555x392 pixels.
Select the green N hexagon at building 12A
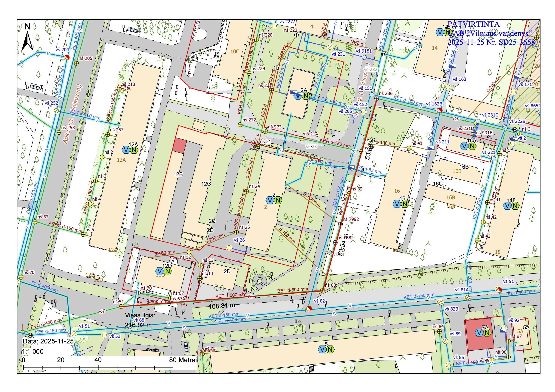134,150
